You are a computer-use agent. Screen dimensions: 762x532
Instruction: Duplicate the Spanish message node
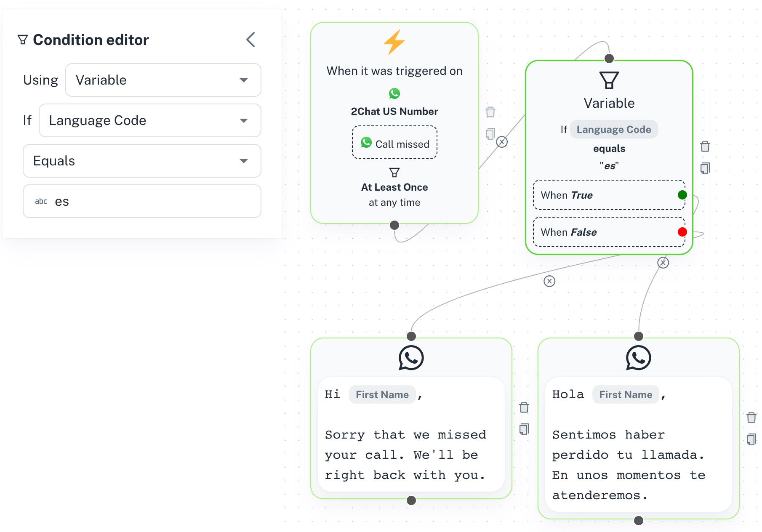[751, 439]
